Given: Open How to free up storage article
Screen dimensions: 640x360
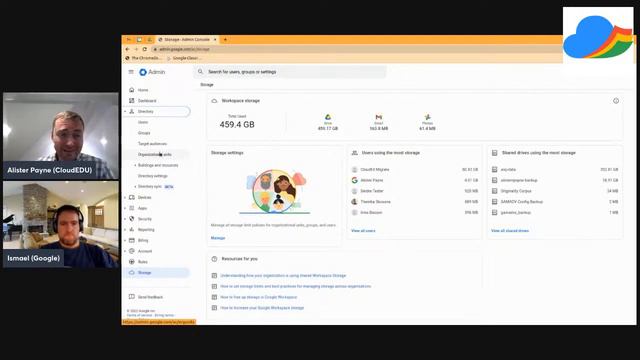Looking at the screenshot, I should coord(259,297).
